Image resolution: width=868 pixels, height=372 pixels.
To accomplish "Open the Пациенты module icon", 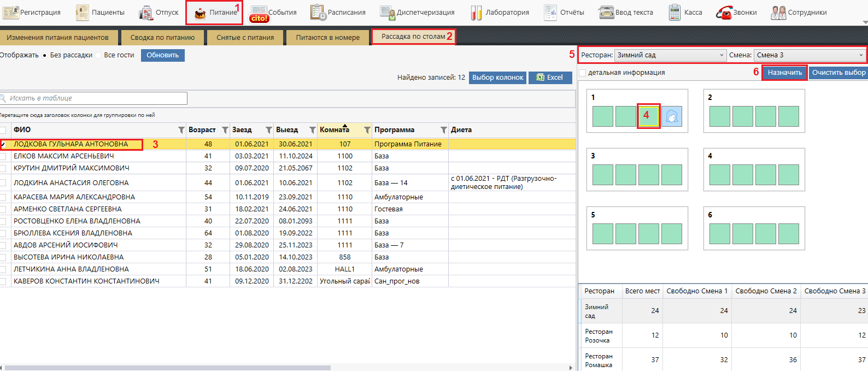I will pyautogui.click(x=82, y=13).
